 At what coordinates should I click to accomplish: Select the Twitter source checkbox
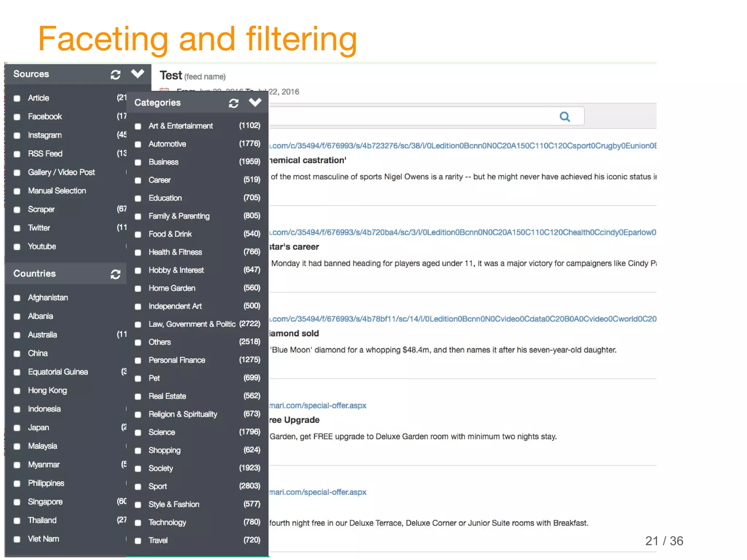coord(17,228)
